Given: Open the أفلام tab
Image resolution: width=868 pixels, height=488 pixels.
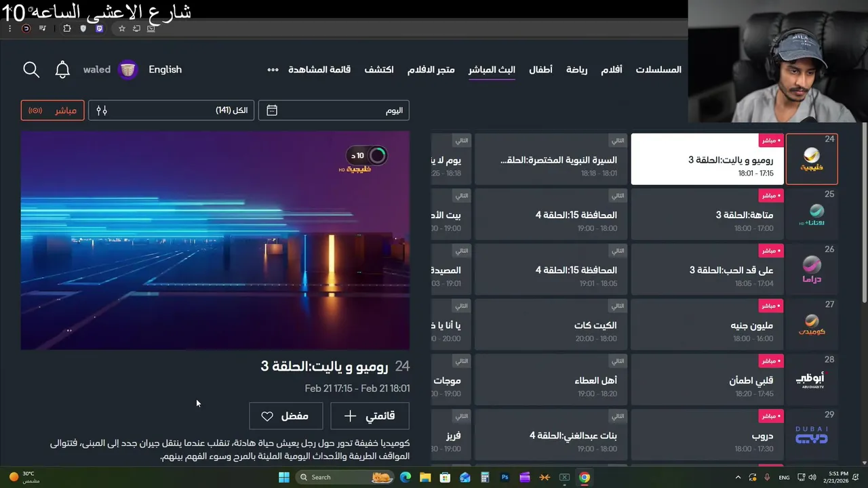Looking at the screenshot, I should click(x=612, y=70).
